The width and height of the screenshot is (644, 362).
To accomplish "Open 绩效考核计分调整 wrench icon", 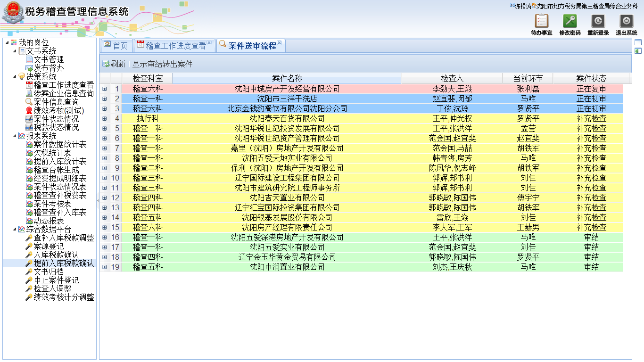I will [x=29, y=297].
